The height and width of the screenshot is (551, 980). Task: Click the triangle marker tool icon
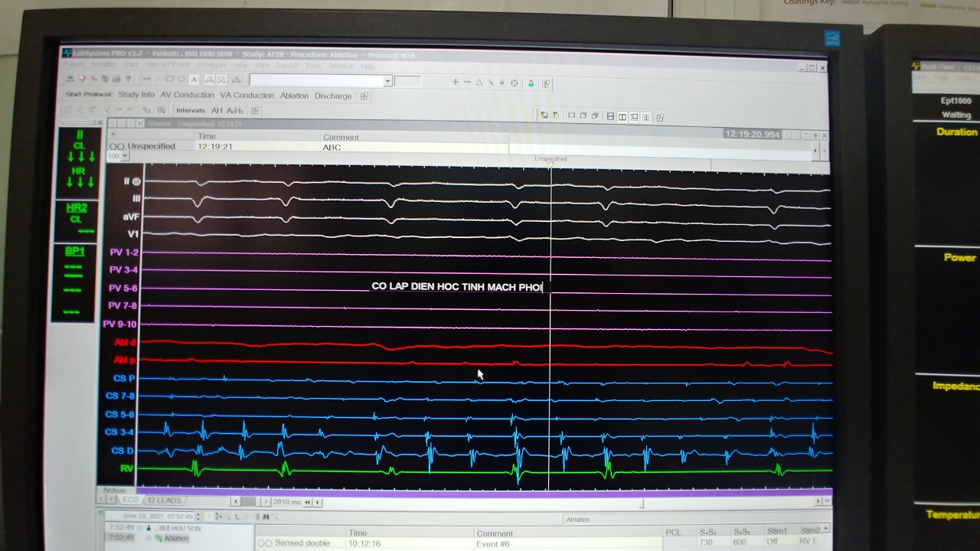pos(479,83)
